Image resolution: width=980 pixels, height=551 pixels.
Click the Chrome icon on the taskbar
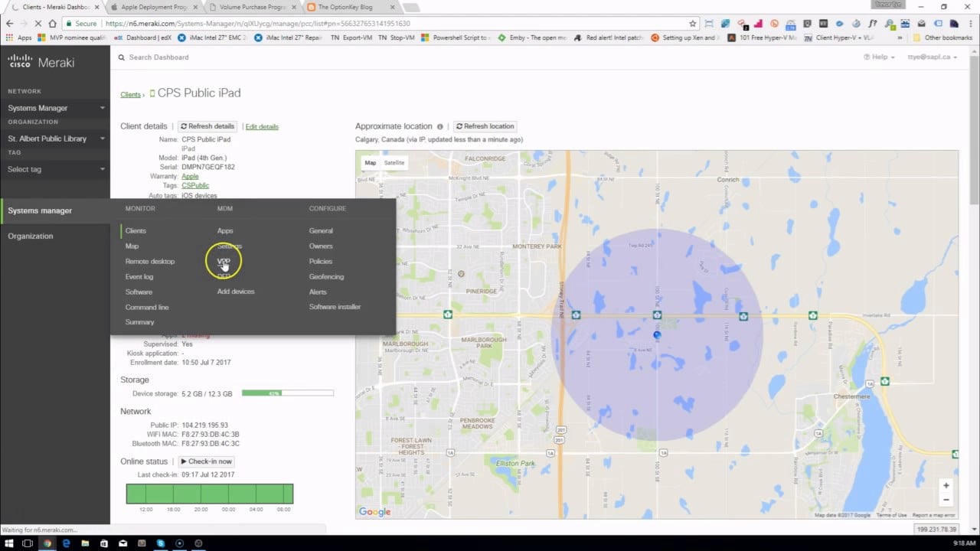pos(47,543)
